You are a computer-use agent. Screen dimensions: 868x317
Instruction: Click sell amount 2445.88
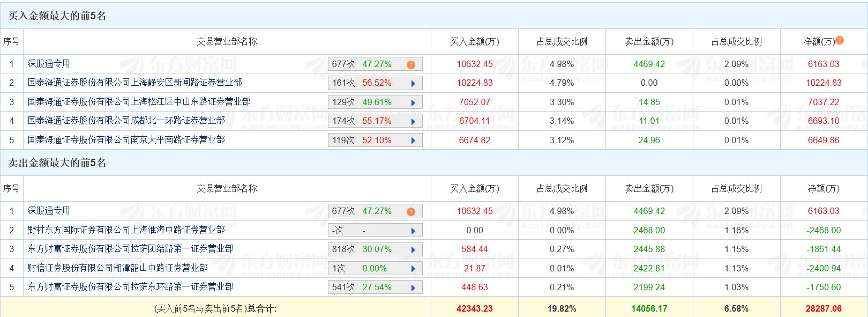649,249
